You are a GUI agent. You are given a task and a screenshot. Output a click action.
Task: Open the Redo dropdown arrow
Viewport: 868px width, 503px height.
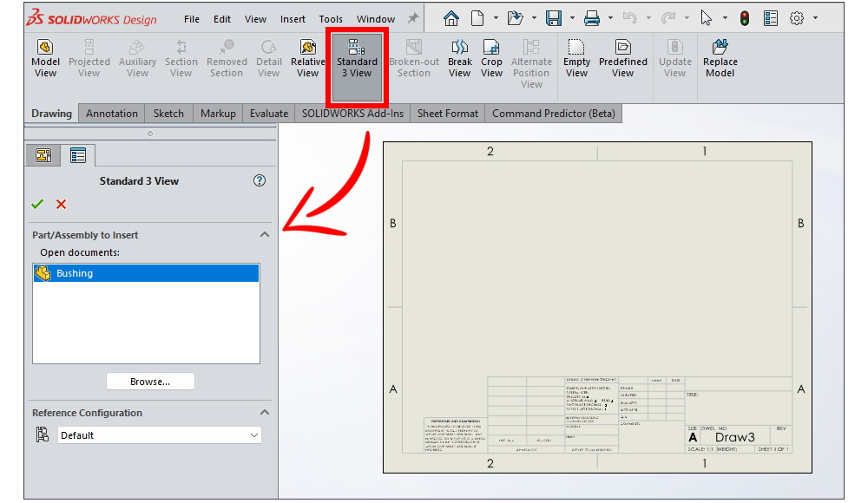pos(687,18)
